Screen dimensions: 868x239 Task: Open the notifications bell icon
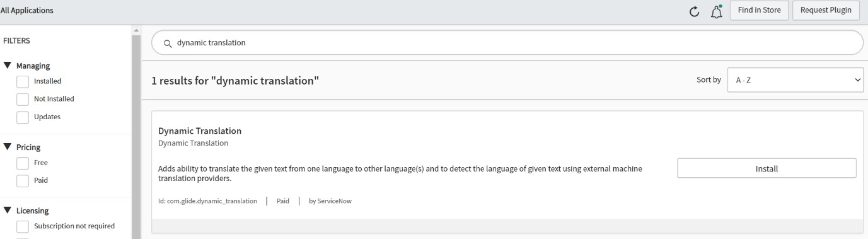click(716, 11)
